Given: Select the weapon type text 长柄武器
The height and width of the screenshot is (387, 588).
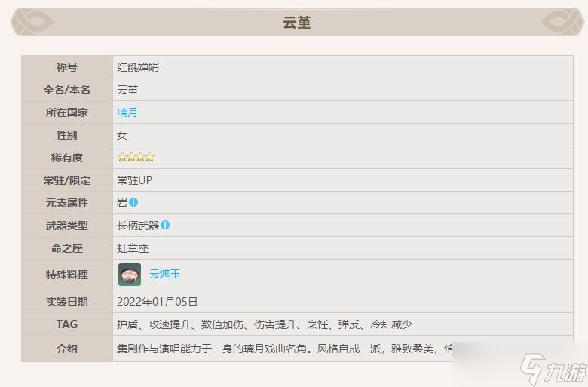Looking at the screenshot, I should 138,226.
